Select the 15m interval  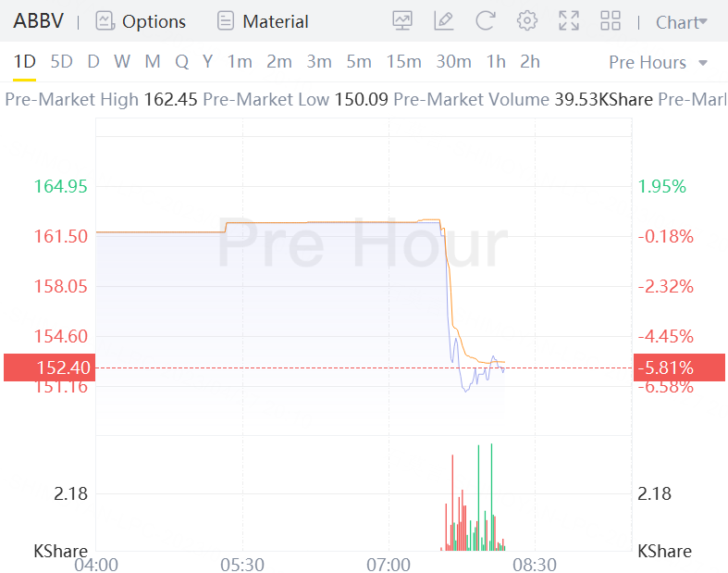pos(403,62)
